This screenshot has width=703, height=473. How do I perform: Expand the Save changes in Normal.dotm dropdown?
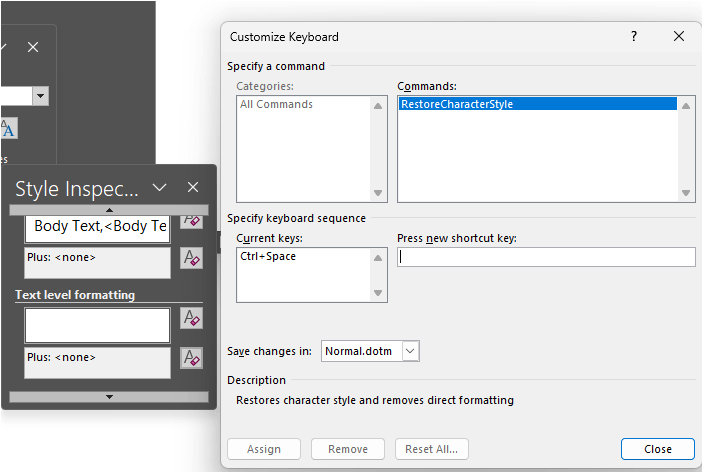[410, 351]
